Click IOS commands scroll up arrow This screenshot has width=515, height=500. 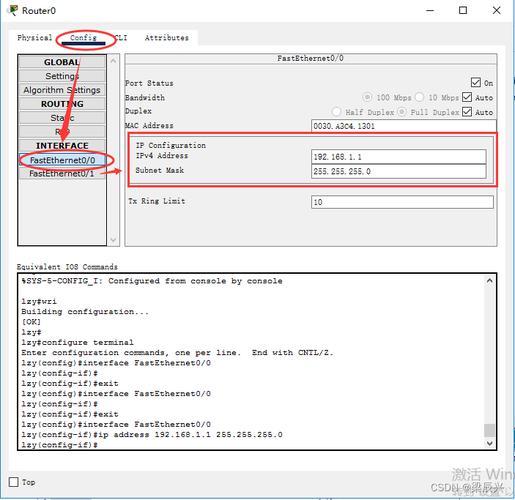click(x=489, y=281)
